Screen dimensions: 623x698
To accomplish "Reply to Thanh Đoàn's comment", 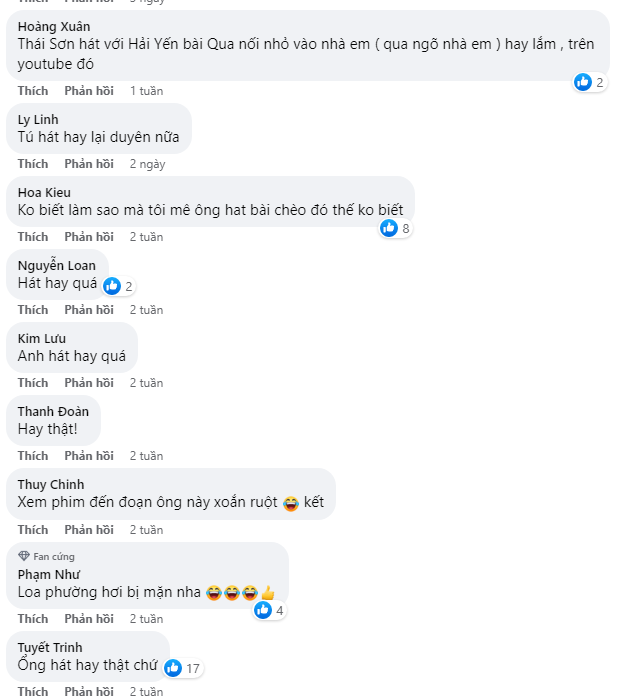I will 89,456.
